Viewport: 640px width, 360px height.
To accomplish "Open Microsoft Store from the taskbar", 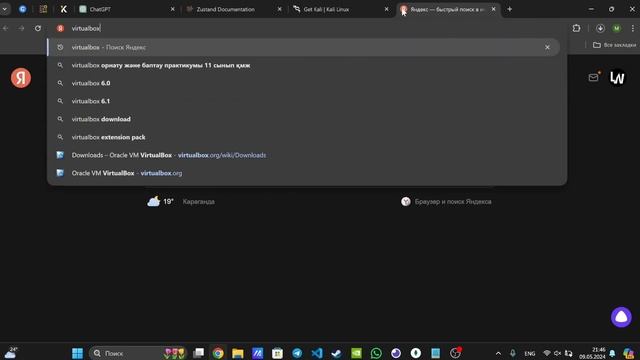I will point(278,353).
